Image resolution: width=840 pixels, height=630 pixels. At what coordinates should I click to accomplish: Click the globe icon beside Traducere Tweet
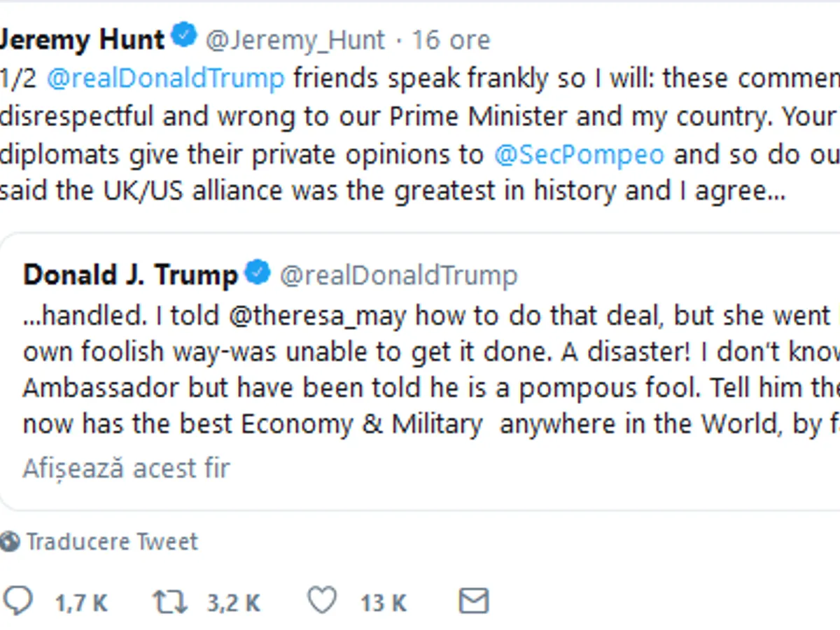click(10, 541)
